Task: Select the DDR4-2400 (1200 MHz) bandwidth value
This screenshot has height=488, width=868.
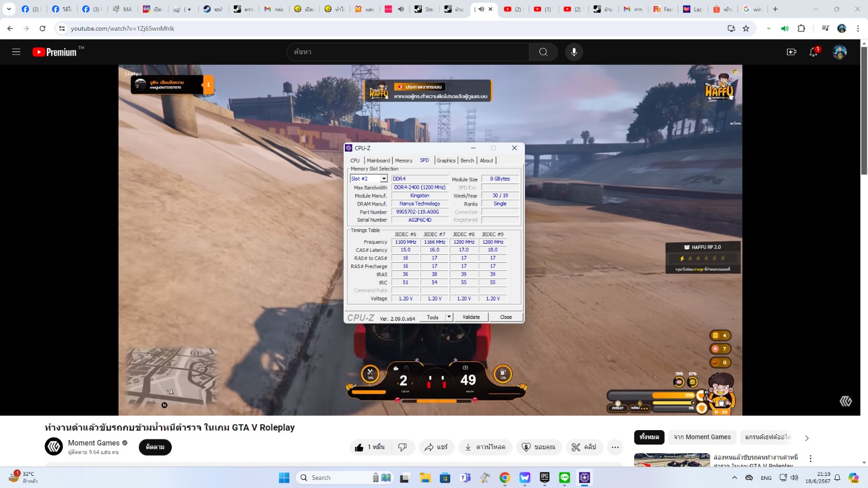Action: [x=420, y=188]
